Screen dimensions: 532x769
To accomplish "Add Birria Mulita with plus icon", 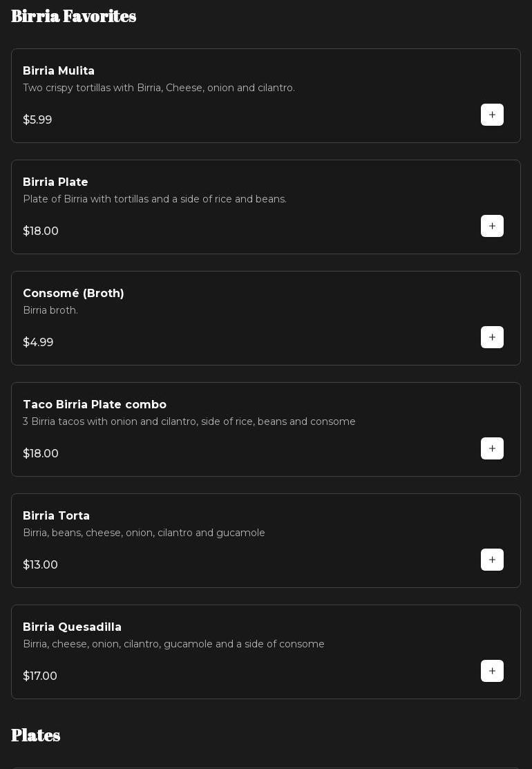I will (492, 115).
